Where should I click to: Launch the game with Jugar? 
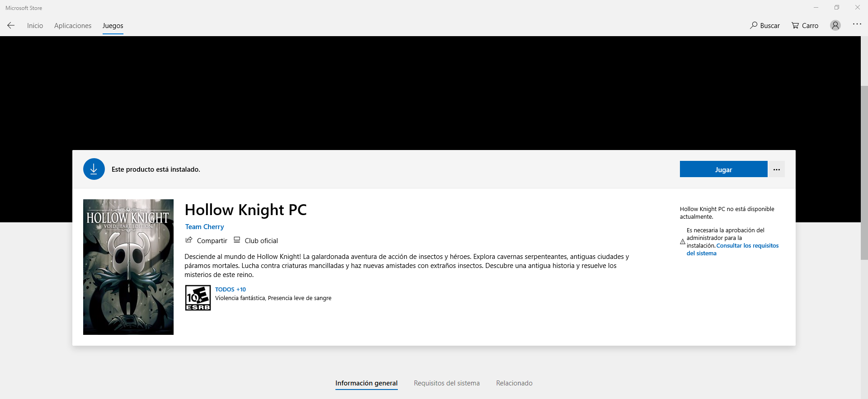[723, 169]
